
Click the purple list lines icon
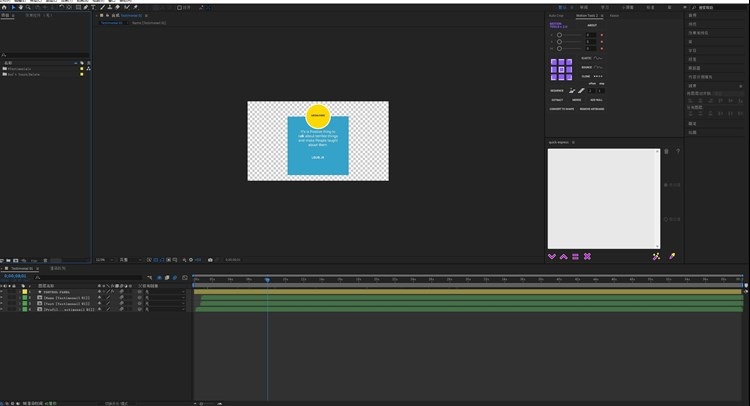[x=575, y=257]
